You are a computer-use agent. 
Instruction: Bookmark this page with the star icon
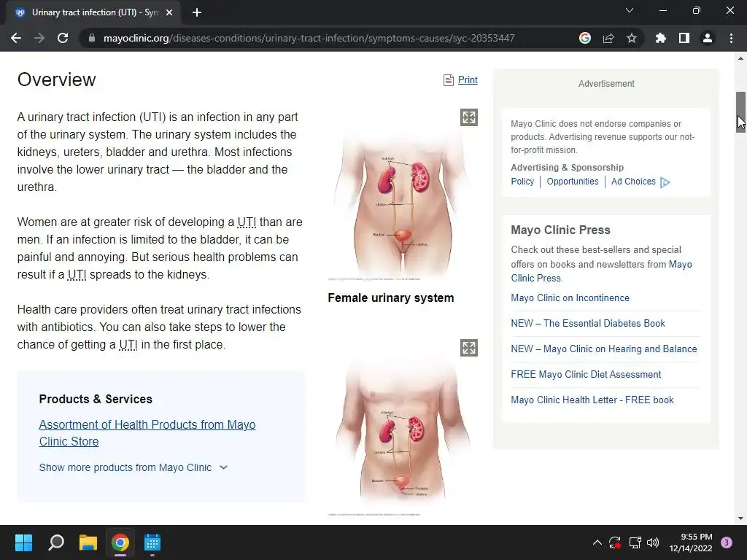(x=632, y=38)
